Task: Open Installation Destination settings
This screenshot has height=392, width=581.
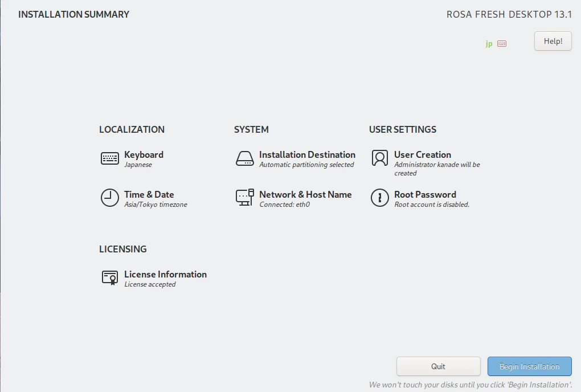Action: 307,154
